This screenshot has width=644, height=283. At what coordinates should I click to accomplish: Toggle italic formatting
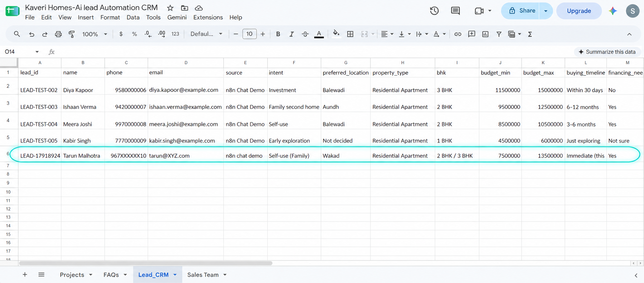[x=291, y=34]
